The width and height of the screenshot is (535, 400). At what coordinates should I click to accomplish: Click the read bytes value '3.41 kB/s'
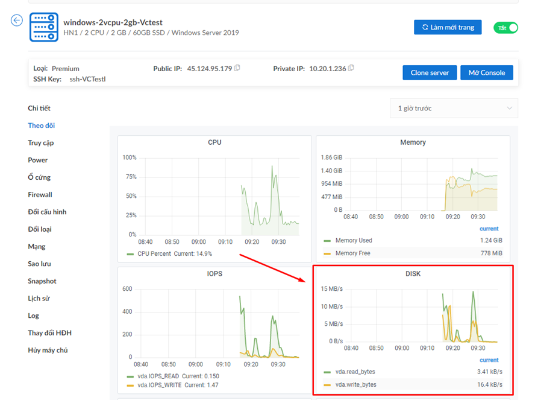tap(490, 371)
